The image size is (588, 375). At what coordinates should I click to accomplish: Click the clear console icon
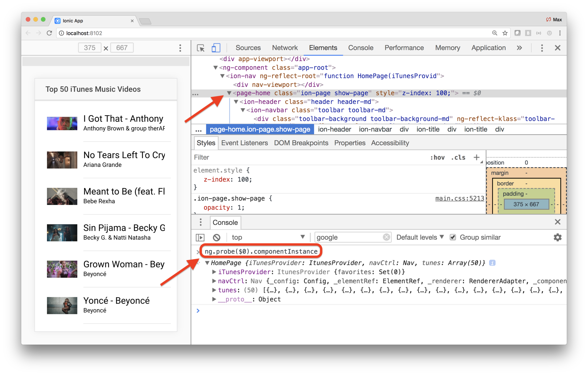pyautogui.click(x=217, y=237)
